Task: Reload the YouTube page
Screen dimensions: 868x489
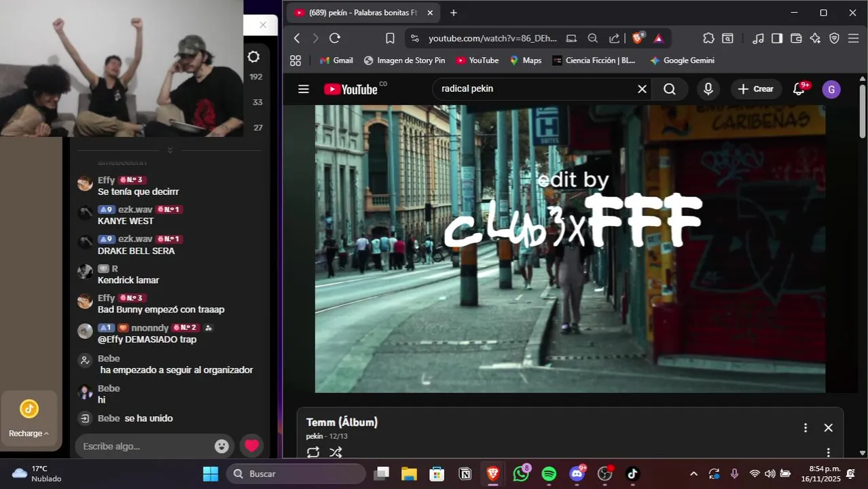Action: [335, 38]
